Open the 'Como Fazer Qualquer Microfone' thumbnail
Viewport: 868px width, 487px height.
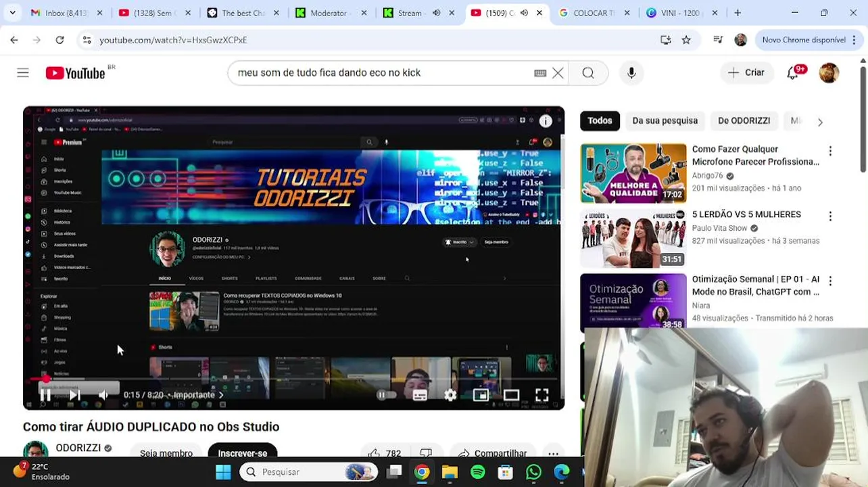tap(633, 173)
